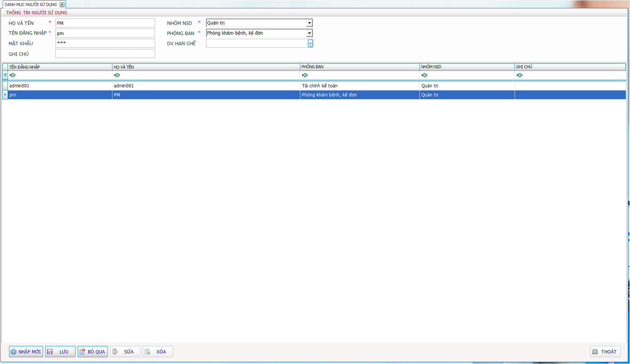Click the LƯU save button
The image size is (630, 364).
point(60,352)
